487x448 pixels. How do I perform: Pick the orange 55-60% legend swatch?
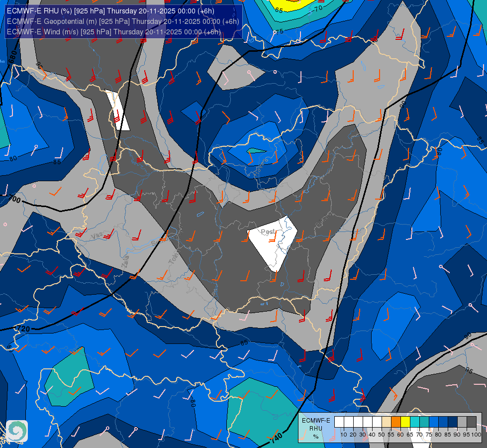point(396,422)
